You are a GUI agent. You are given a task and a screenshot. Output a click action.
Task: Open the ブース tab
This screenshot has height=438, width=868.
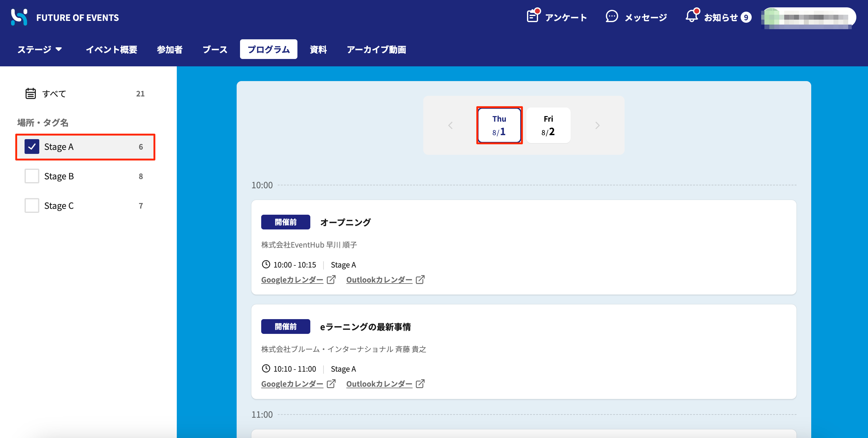215,49
